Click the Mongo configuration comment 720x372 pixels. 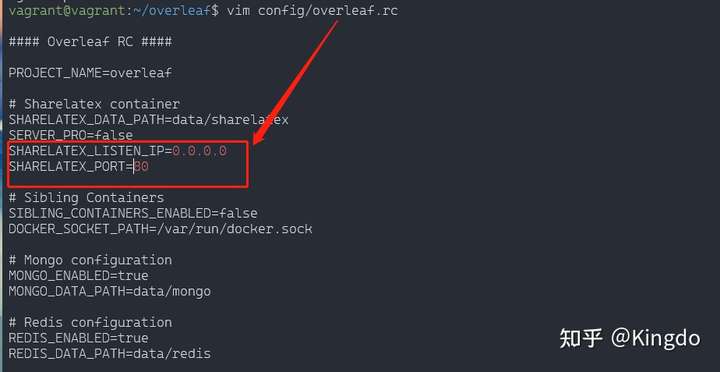tap(90, 260)
